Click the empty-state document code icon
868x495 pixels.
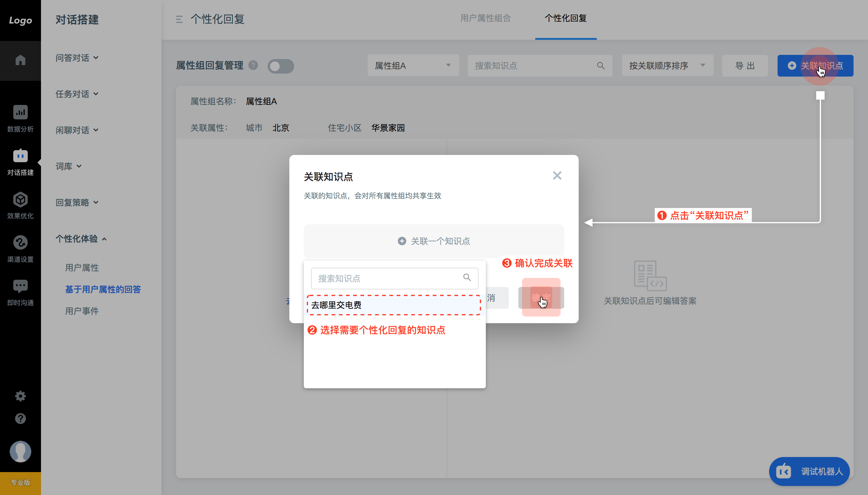(x=650, y=275)
